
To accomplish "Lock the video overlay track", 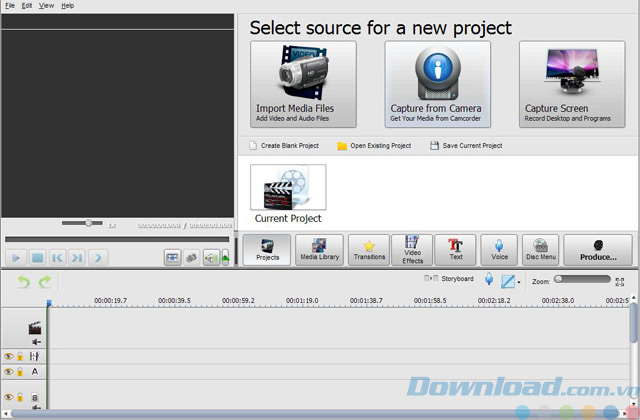I will (20, 397).
